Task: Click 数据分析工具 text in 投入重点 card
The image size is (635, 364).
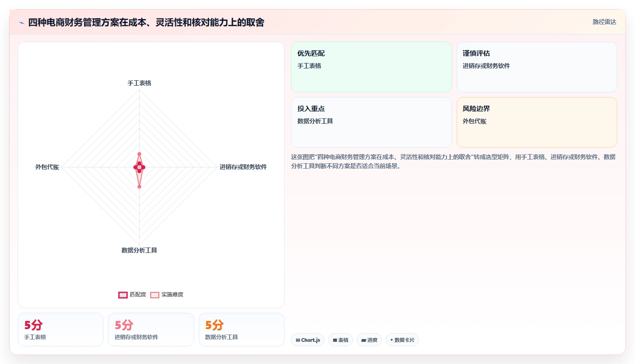Action: click(315, 121)
